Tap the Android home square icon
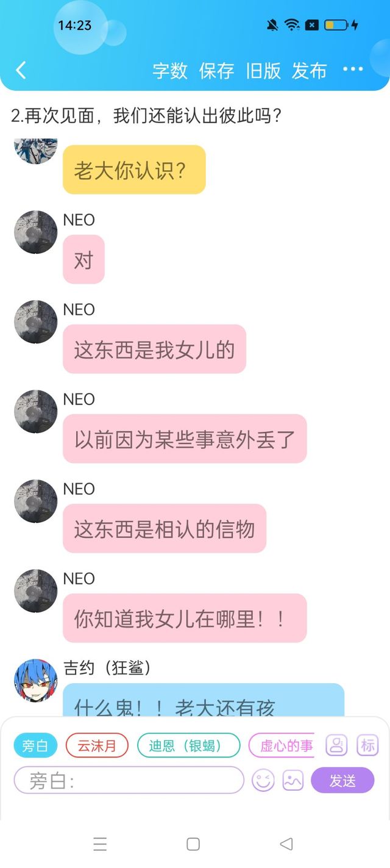The width and height of the screenshot is (390, 868). [193, 844]
